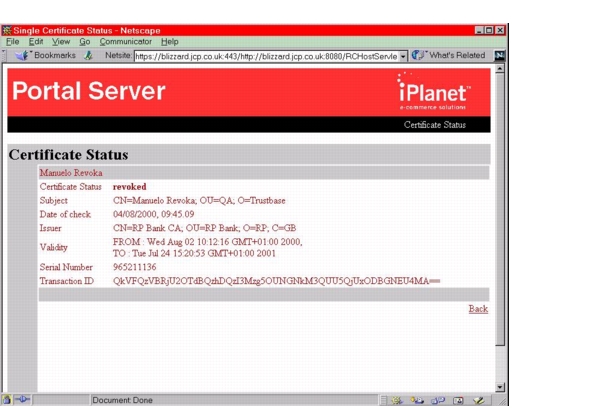
Task: Click the 'Issuer' label
Action: pos(51,228)
